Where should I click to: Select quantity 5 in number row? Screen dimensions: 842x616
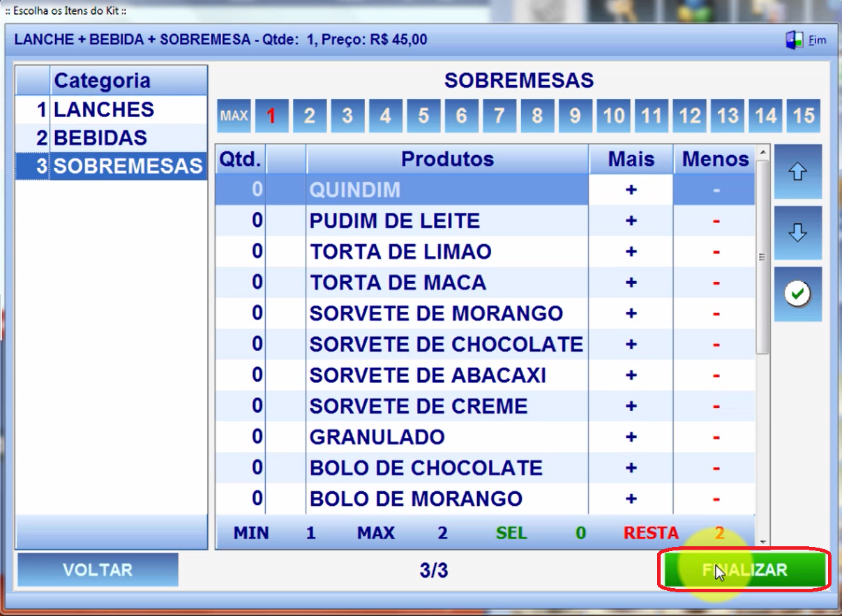point(423,116)
